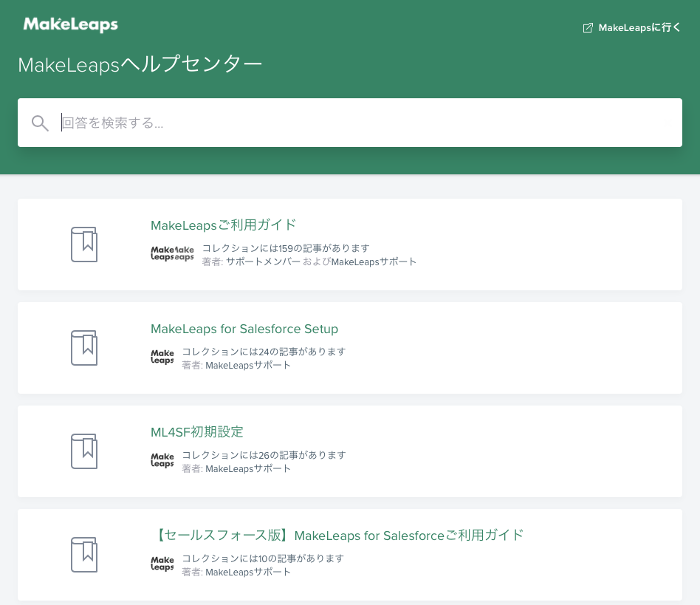Click the bookmark icon on ML4SF初期設定 card
Screen dimensions: 700x605
(83, 451)
